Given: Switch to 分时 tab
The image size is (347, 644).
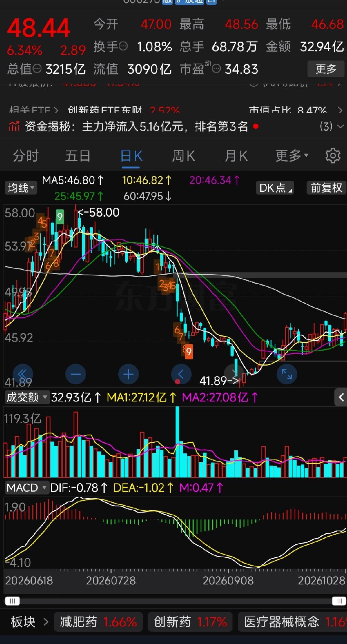Looking at the screenshot, I should click(26, 156).
